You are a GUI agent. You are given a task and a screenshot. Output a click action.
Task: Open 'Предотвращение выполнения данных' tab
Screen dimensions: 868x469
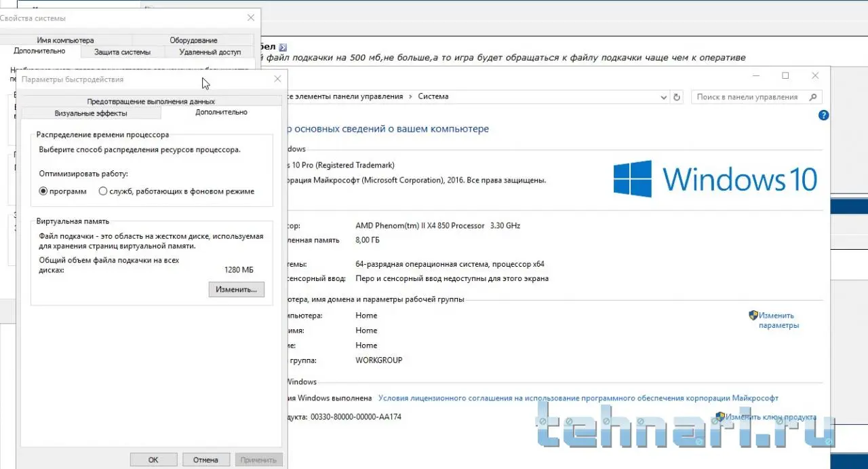coord(151,101)
